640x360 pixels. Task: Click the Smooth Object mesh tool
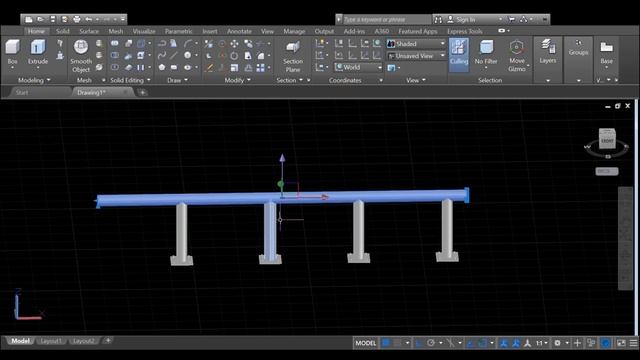[x=81, y=56]
